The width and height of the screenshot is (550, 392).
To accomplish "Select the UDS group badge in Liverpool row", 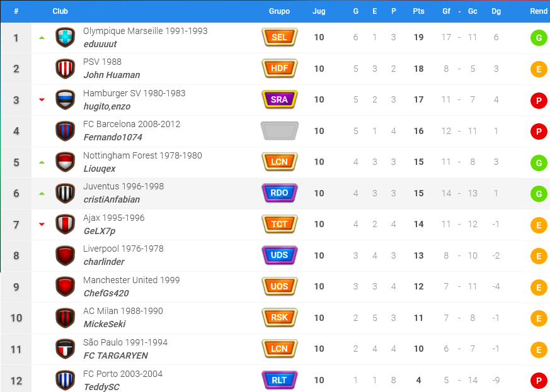I will 280,255.
